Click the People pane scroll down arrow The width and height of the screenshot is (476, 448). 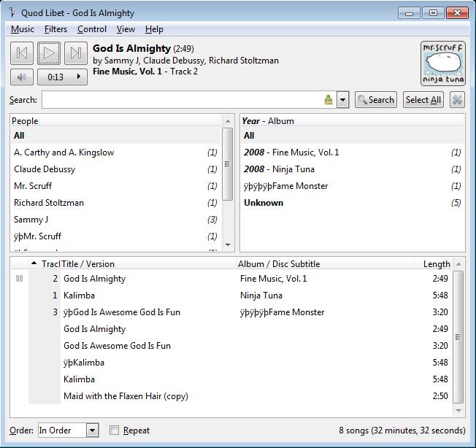pyautogui.click(x=228, y=244)
